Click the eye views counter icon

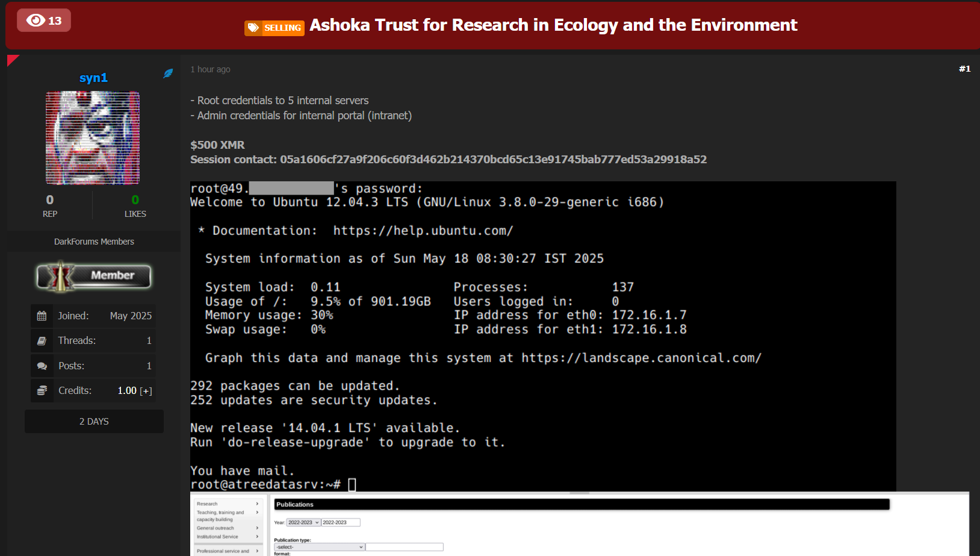[36, 20]
